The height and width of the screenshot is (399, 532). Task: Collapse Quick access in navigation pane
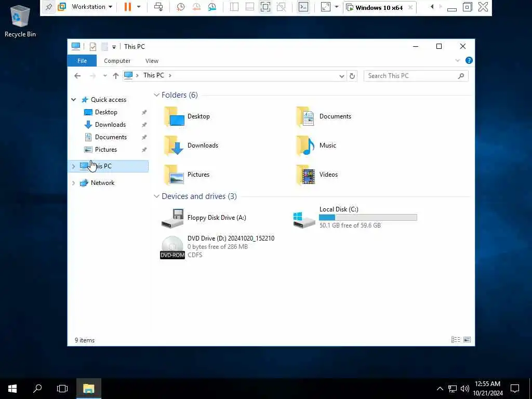(x=74, y=99)
